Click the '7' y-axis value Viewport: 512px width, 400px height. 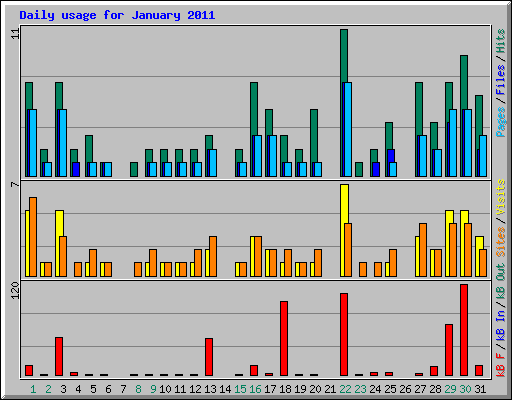click(x=15, y=184)
